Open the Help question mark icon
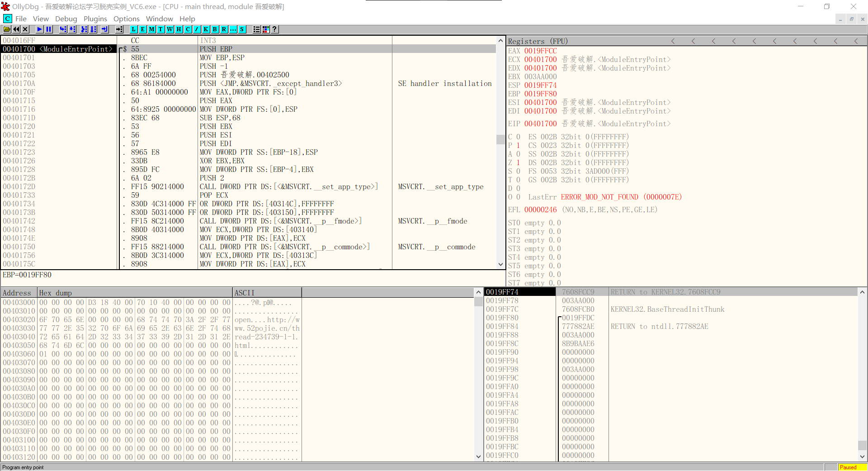The height and width of the screenshot is (471, 868). (274, 29)
